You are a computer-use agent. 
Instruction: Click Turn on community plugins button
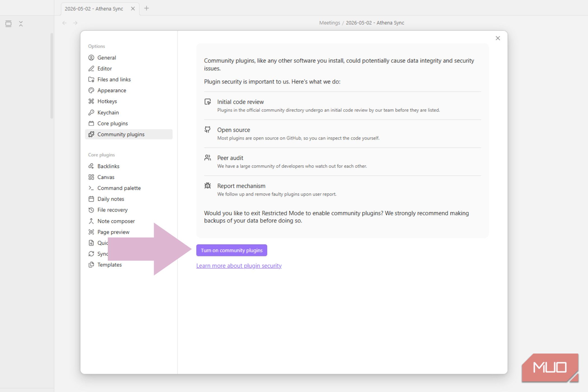click(x=232, y=250)
